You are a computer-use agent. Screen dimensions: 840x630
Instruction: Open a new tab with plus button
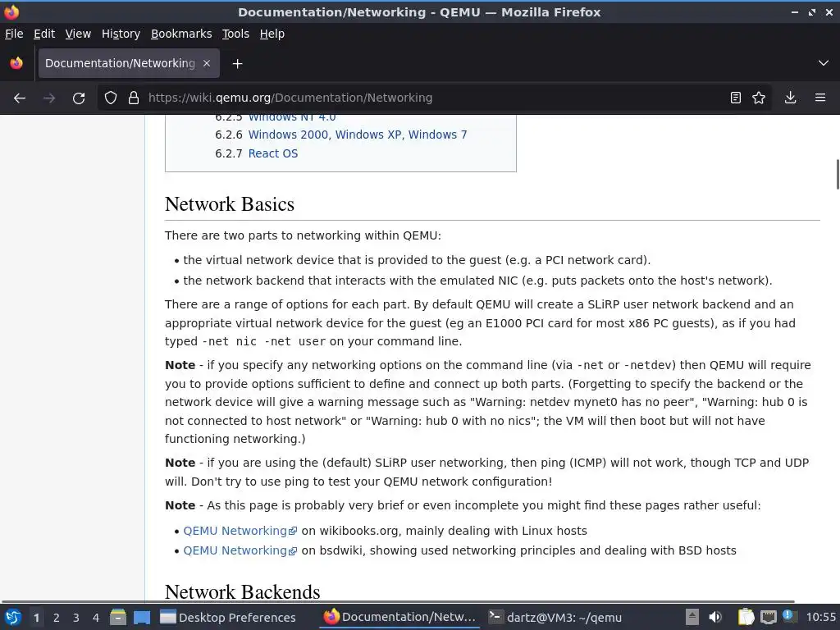(237, 64)
